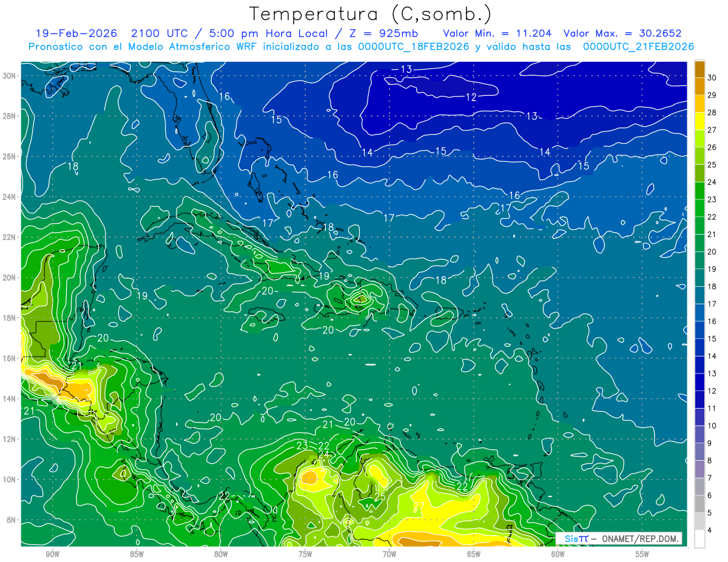Click the 90W longitude axis label
Viewport: 728px width, 562px height.
[52, 554]
